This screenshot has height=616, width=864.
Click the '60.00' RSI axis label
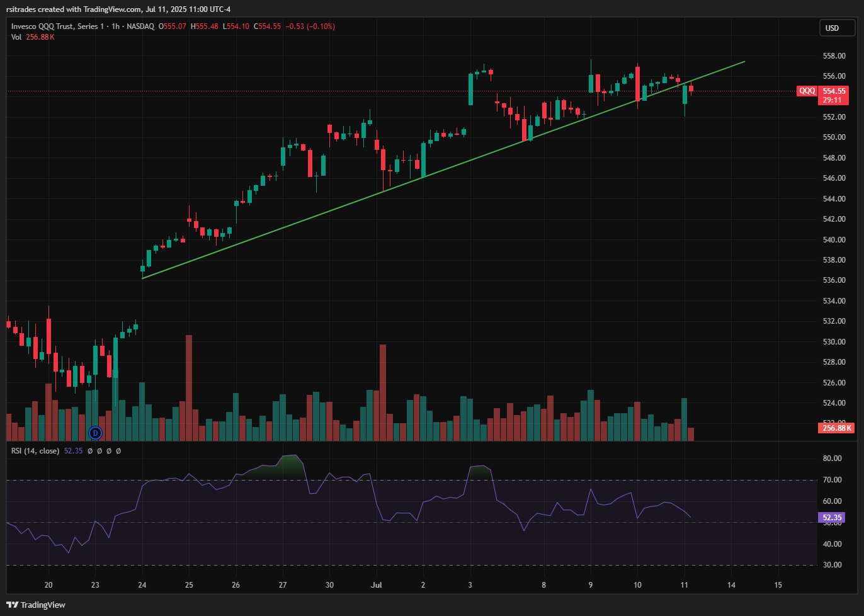pyautogui.click(x=833, y=501)
